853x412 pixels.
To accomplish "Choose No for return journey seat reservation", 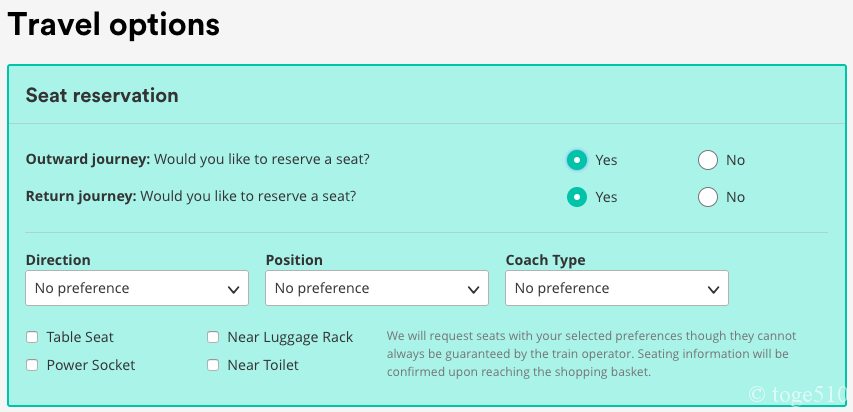I will click(708, 197).
